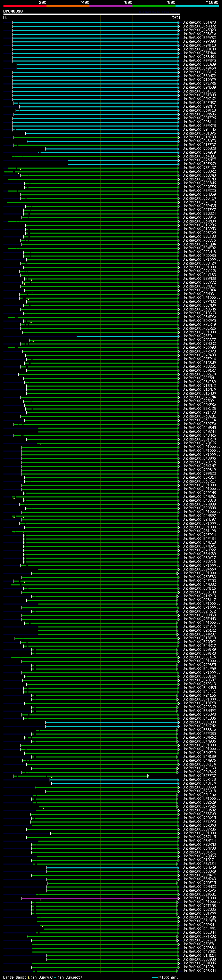The height and width of the screenshot is (980, 222).
Task: Select the UniRef100_A9TER6 label
Action: click(x=199, y=118)
